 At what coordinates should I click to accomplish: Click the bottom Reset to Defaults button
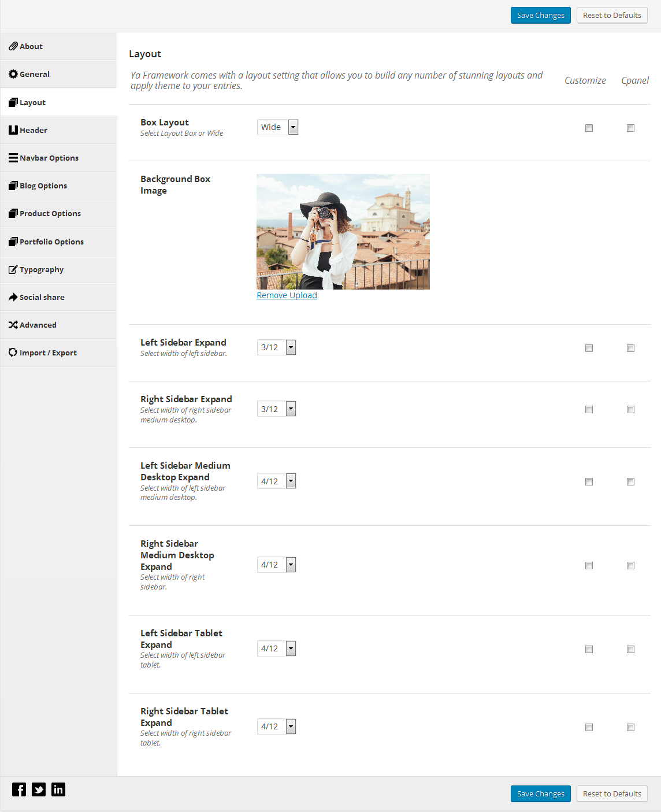612,794
